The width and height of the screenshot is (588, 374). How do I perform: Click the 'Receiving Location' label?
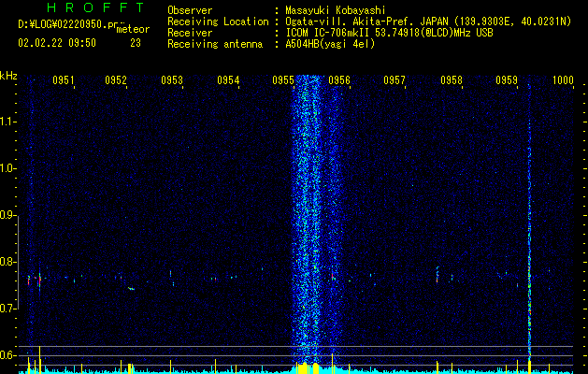[x=218, y=22]
